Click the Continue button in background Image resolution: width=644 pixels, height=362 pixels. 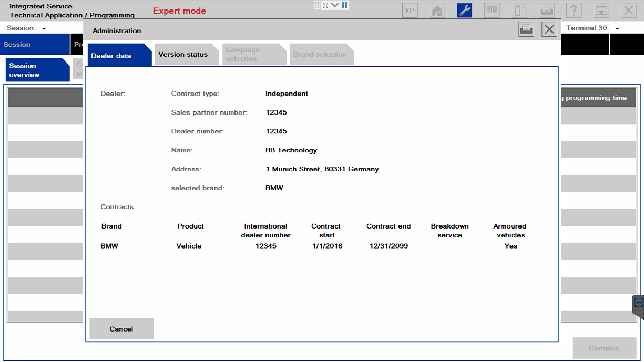pyautogui.click(x=604, y=348)
